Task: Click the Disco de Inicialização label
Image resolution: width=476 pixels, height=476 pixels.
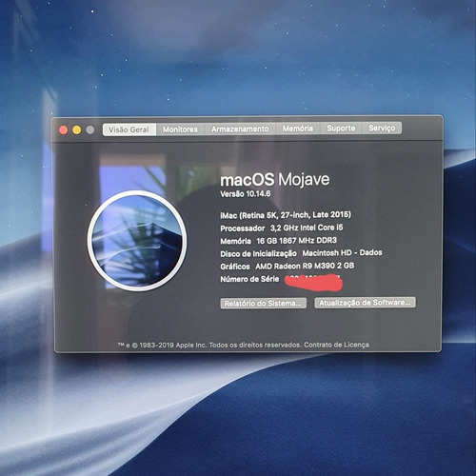Action: pyautogui.click(x=258, y=254)
